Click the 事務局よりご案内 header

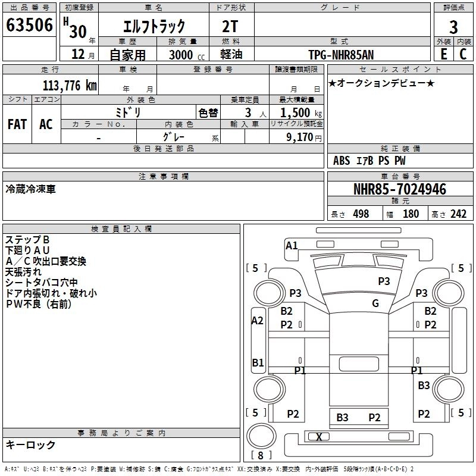(x=121, y=433)
